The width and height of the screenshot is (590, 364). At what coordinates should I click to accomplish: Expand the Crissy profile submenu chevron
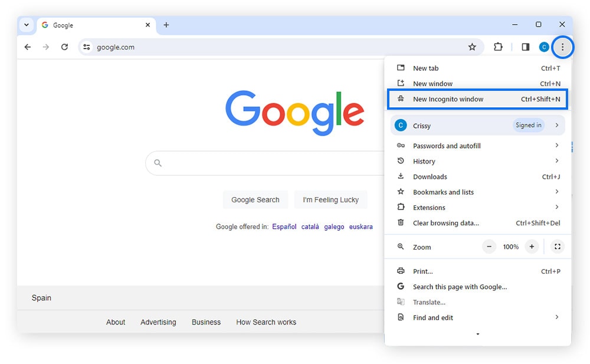[556, 125]
